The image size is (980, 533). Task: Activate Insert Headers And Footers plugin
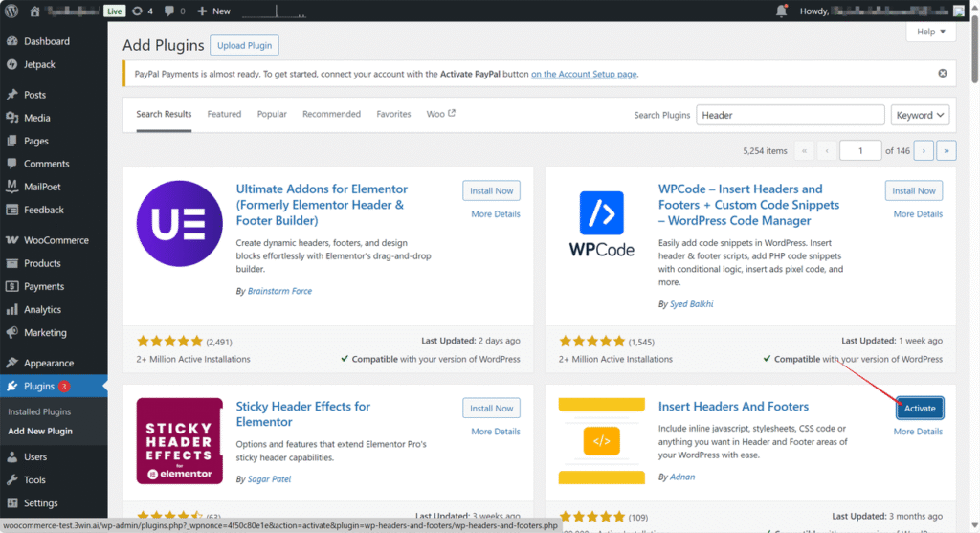coord(920,409)
